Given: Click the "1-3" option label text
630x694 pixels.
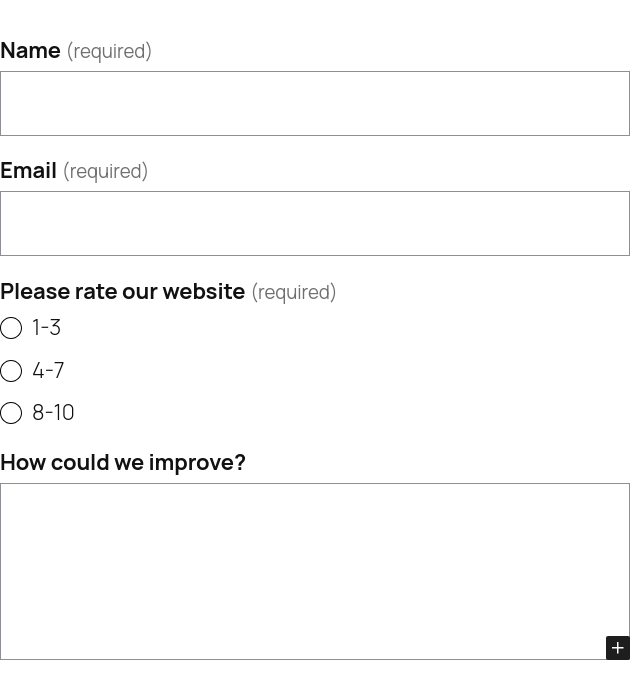Looking at the screenshot, I should point(46,328).
